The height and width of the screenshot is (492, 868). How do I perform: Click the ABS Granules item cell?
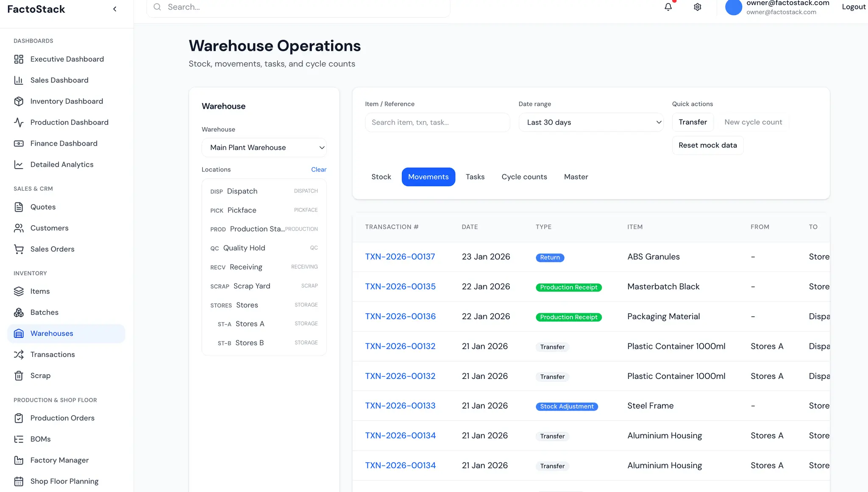pos(654,257)
